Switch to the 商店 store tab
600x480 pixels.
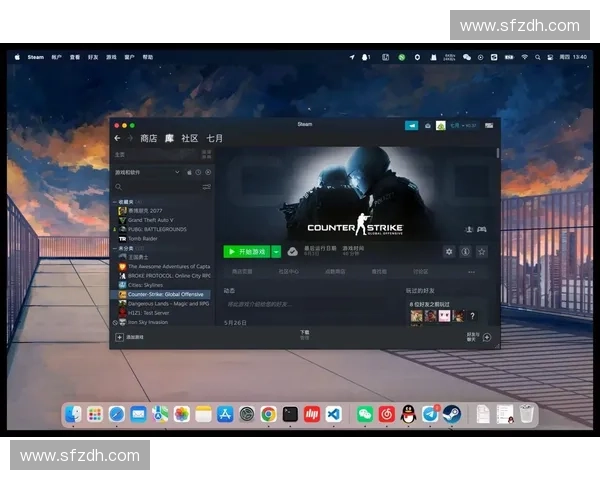tap(149, 138)
